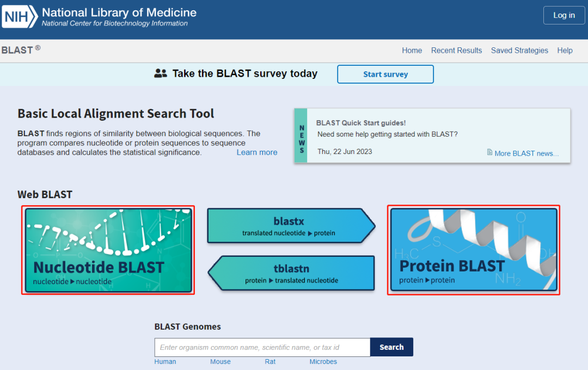Open Saved Strategies
This screenshot has height=370, width=588.
(x=519, y=51)
